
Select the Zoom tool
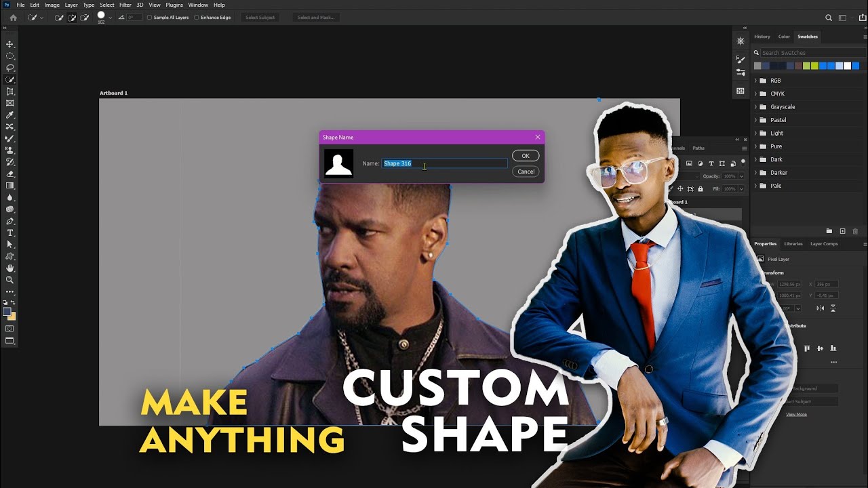click(x=9, y=280)
